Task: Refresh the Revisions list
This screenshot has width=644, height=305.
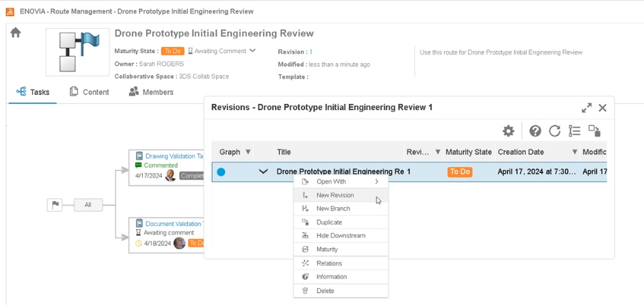Action: click(554, 131)
